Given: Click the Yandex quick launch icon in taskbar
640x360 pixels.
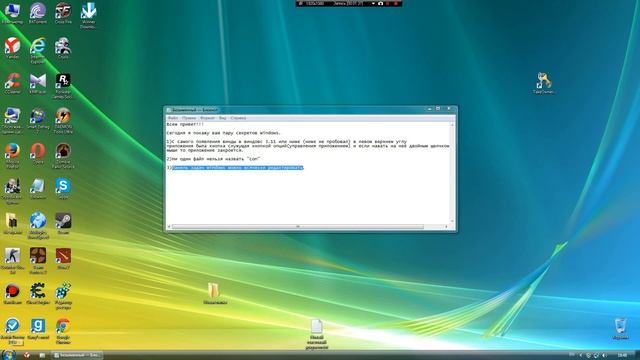Looking at the screenshot, I should 27,355.
